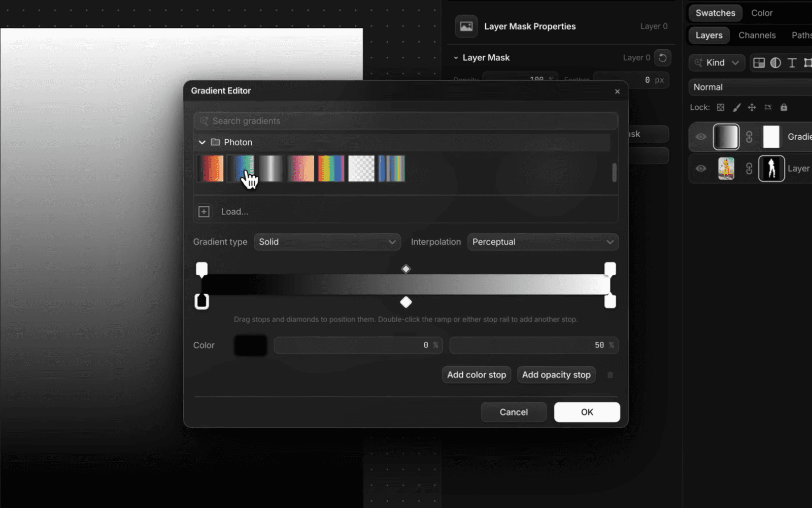Click the trash icon to delete stop
This screenshot has height=508, width=812.
click(x=610, y=375)
